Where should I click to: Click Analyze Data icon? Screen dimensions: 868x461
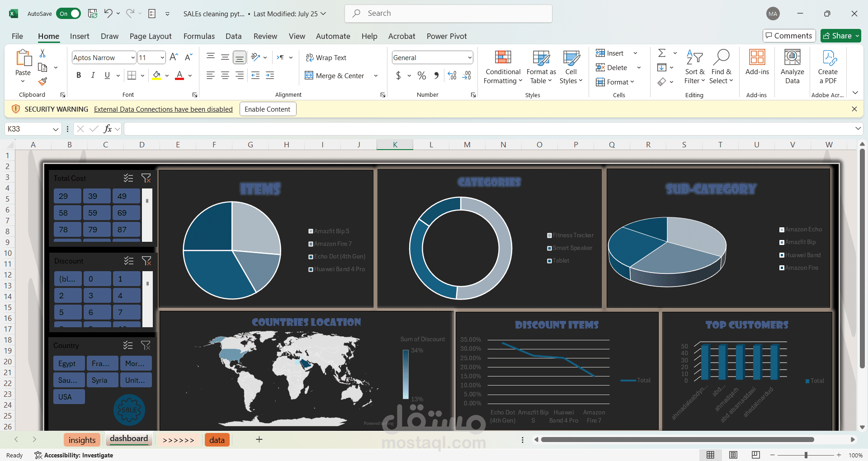tap(792, 67)
